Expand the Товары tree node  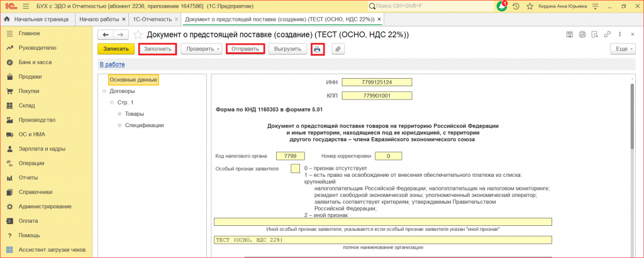(x=120, y=114)
